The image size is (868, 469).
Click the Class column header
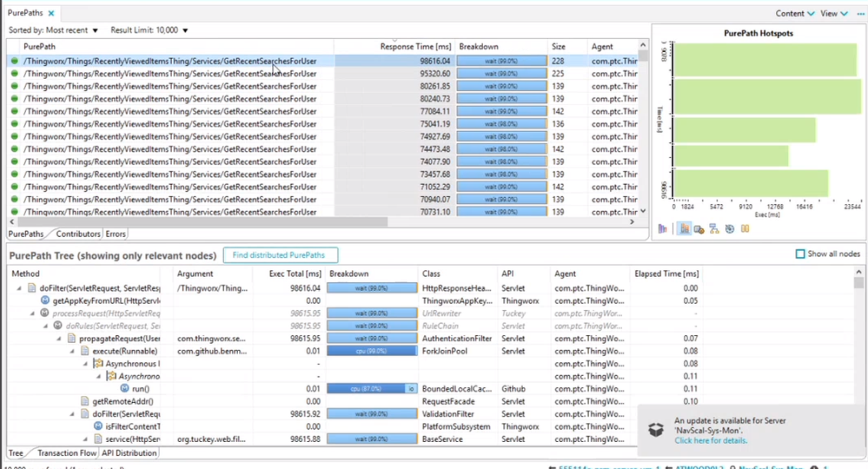point(431,274)
